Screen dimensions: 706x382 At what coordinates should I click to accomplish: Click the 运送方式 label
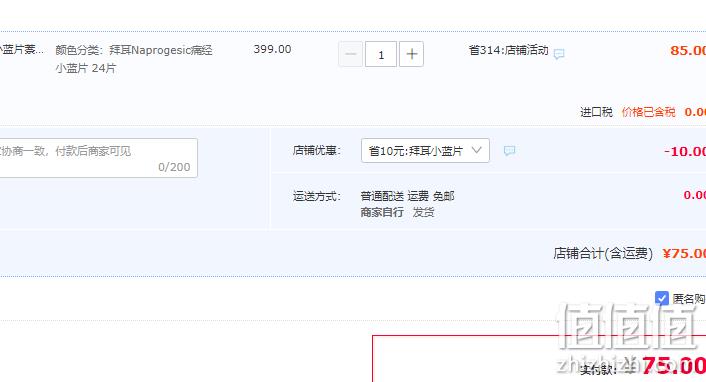317,196
